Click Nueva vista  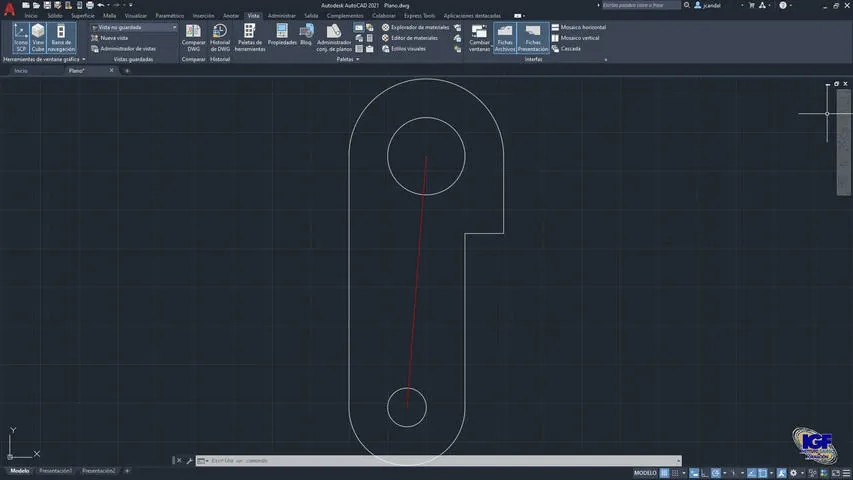coord(109,38)
